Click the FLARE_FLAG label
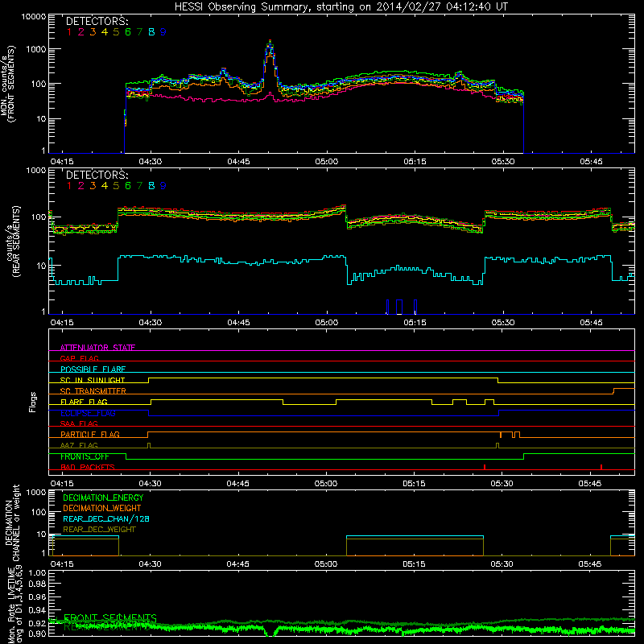Image resolution: width=644 pixels, height=644 pixels. point(84,402)
